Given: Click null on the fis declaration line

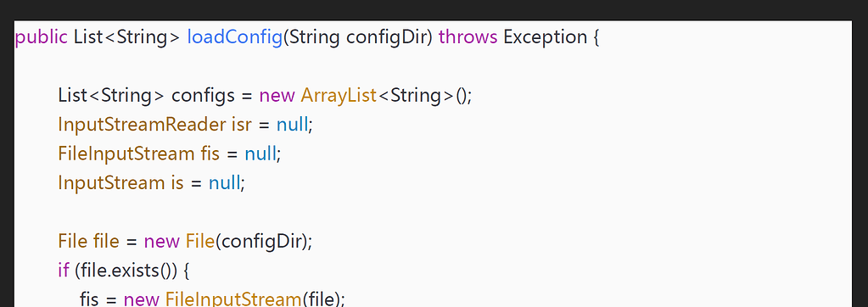Looking at the screenshot, I should coord(260,153).
